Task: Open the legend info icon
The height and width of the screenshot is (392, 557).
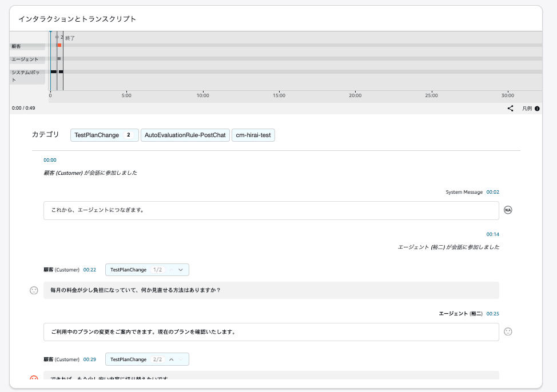Action: (537, 109)
